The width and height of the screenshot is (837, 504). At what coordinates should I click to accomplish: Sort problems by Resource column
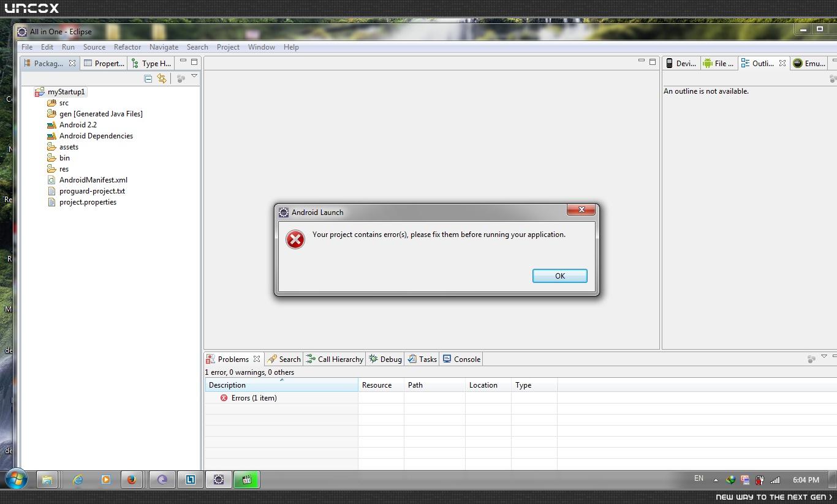(x=381, y=385)
